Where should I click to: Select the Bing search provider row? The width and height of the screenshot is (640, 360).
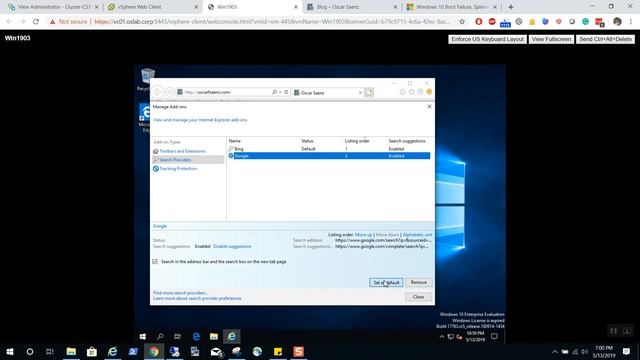tap(329, 149)
